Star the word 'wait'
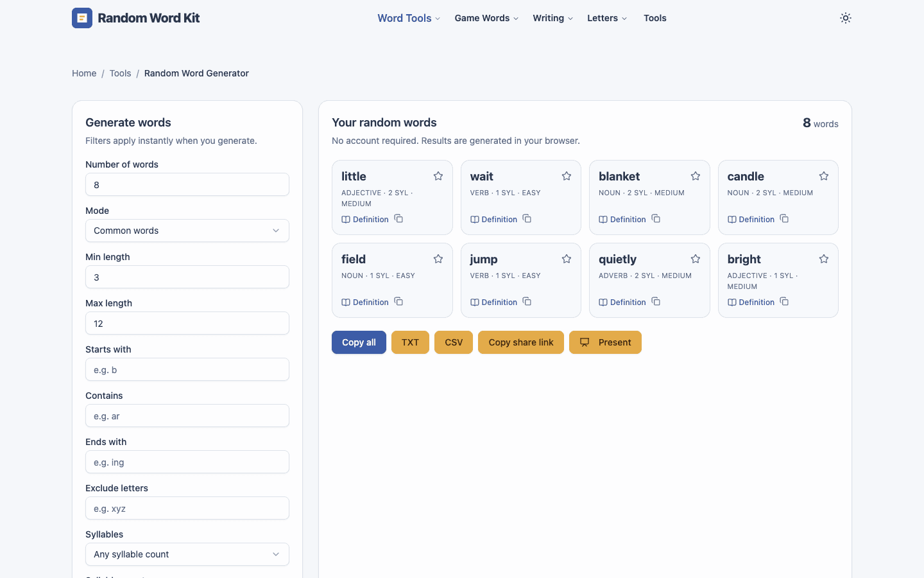924x578 pixels. [567, 176]
